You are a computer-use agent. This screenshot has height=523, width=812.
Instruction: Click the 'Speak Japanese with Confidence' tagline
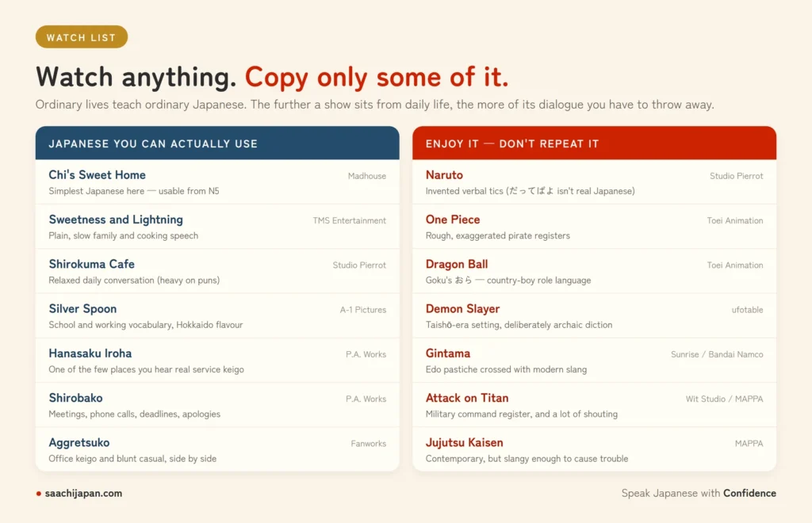click(699, 493)
